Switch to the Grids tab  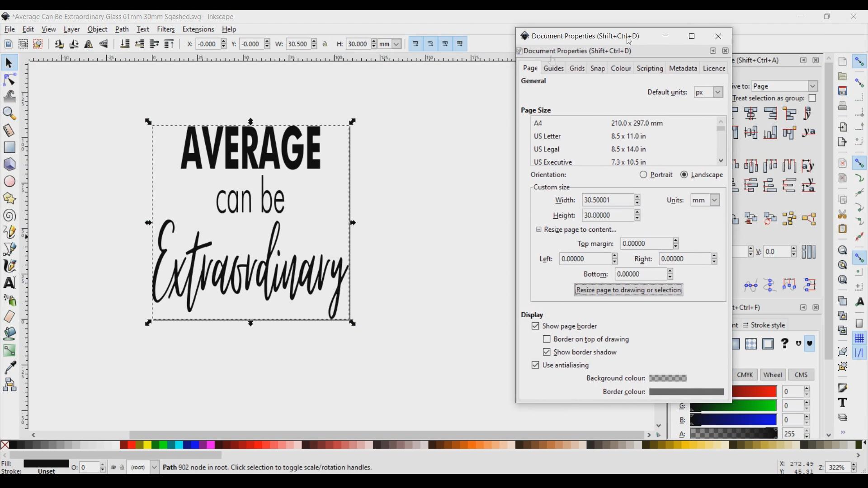(x=578, y=69)
